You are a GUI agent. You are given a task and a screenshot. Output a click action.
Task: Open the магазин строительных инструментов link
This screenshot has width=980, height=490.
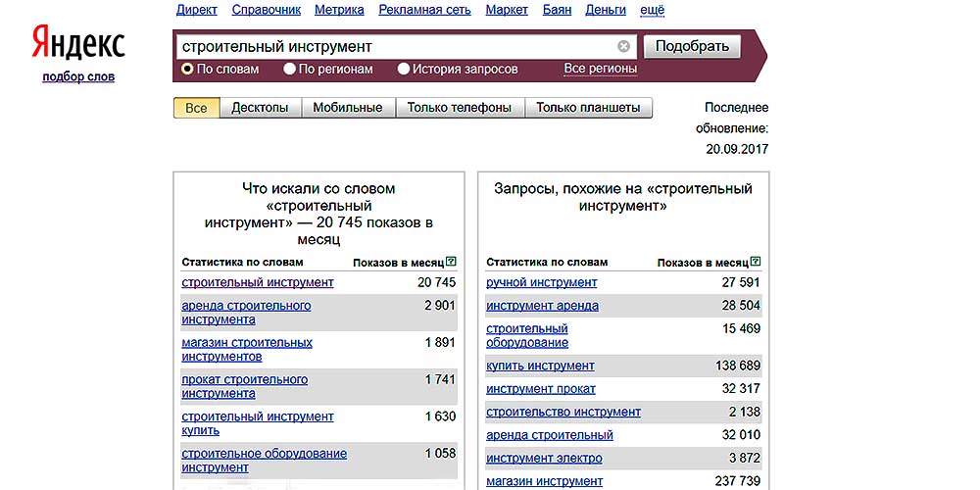[x=247, y=350]
